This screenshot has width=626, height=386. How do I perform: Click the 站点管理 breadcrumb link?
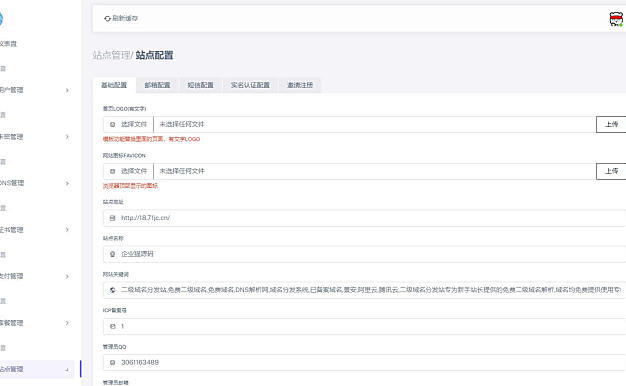(111, 55)
